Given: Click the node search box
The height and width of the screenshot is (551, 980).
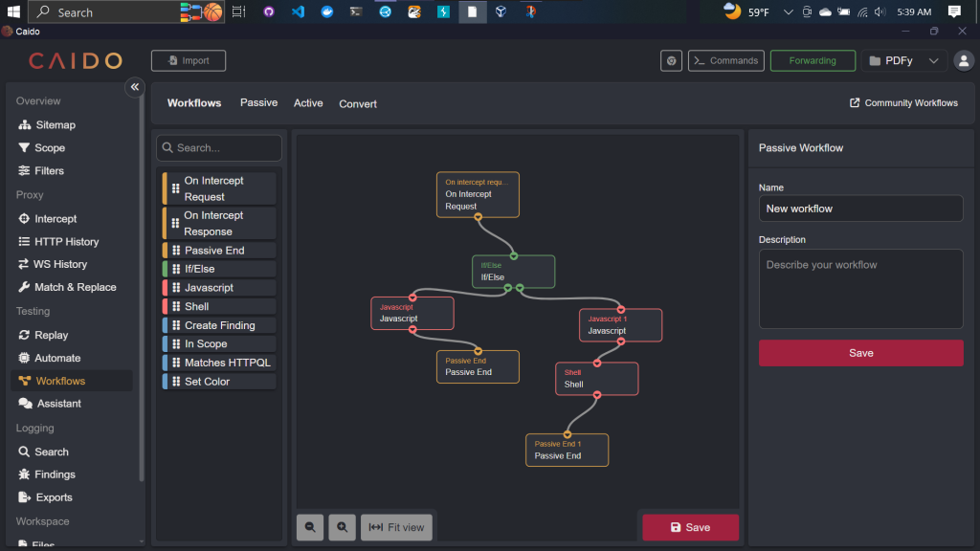Looking at the screenshot, I should click(219, 148).
